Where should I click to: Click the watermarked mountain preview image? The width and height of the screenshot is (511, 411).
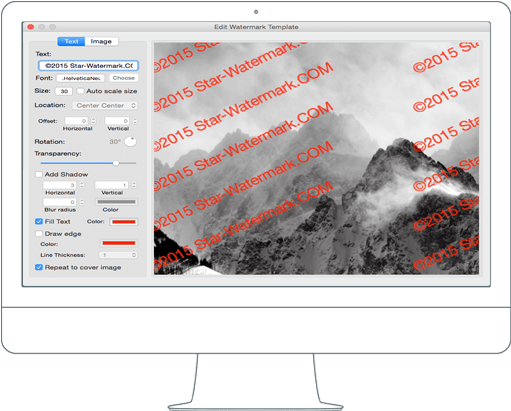316,159
